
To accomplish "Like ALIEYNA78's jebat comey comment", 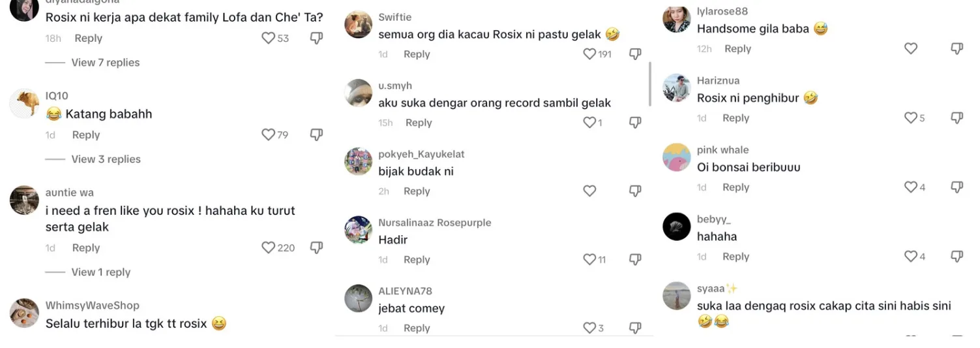I will point(589,328).
